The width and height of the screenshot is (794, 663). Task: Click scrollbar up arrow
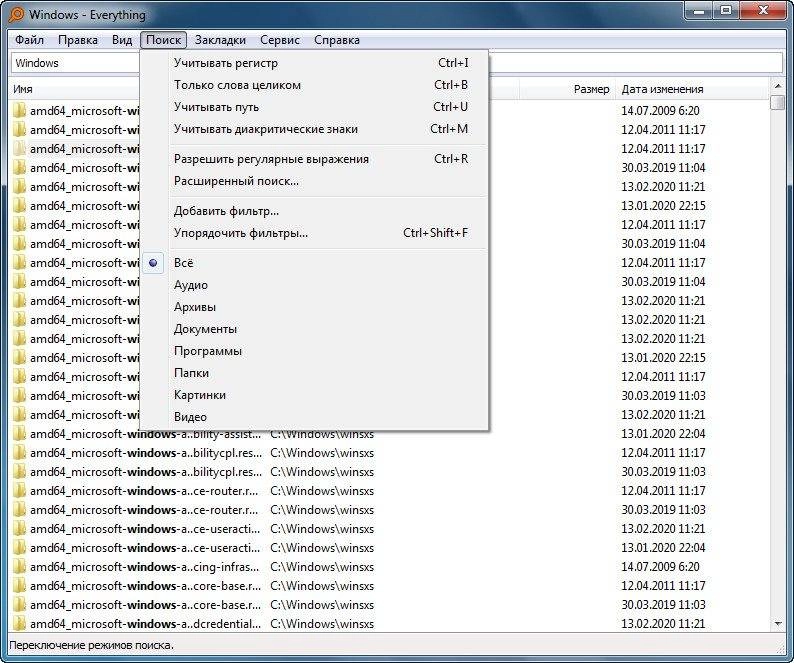pyautogui.click(x=777, y=87)
